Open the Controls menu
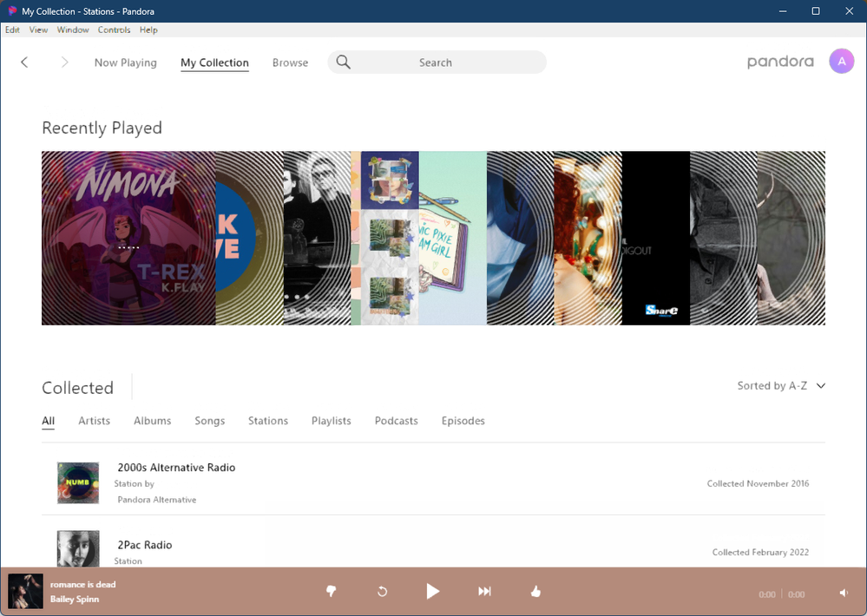This screenshot has width=867, height=616. (x=114, y=29)
